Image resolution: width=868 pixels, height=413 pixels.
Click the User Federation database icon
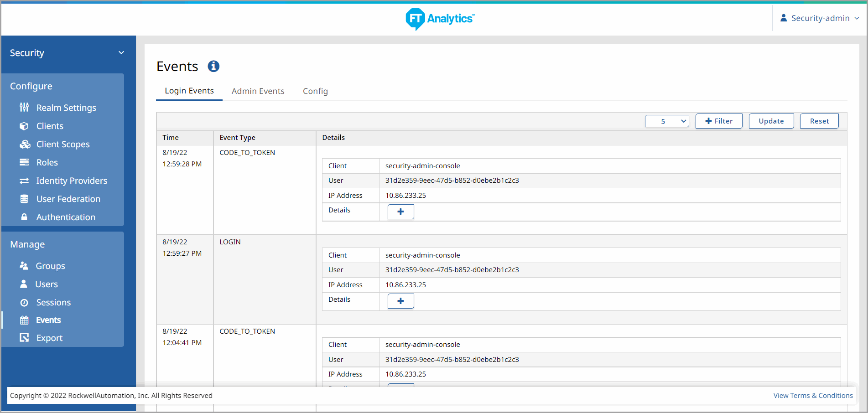pyautogui.click(x=24, y=199)
